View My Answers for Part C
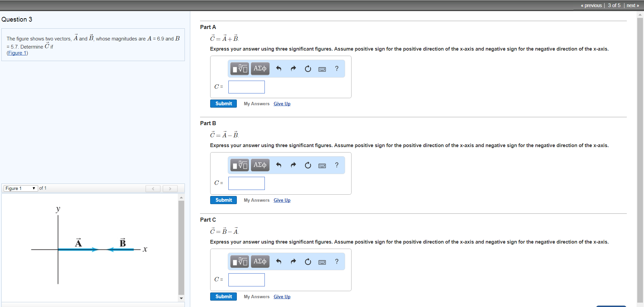The width and height of the screenshot is (644, 307). coord(256,297)
